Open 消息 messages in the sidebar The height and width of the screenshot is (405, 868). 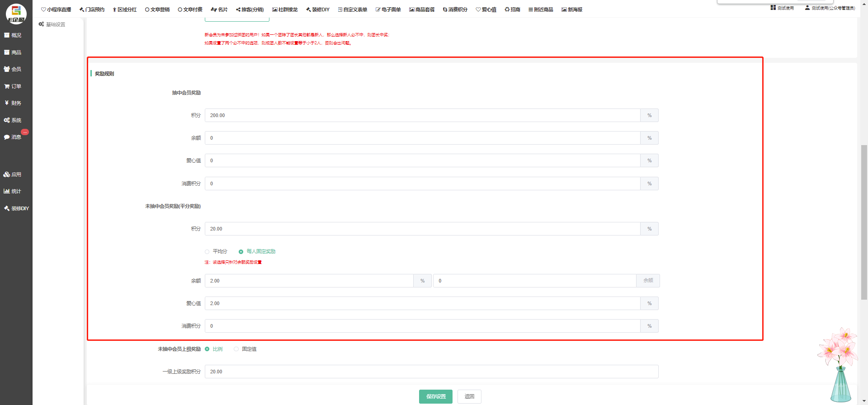point(13,137)
